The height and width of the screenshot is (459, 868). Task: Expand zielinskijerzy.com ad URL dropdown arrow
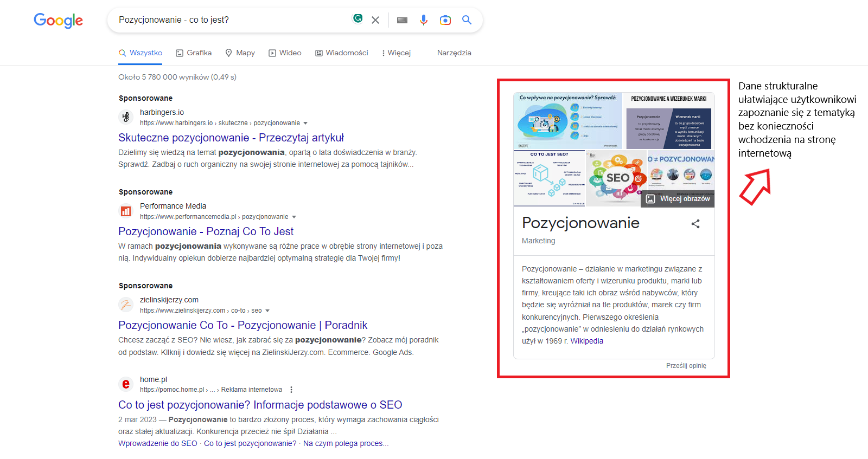tap(267, 311)
